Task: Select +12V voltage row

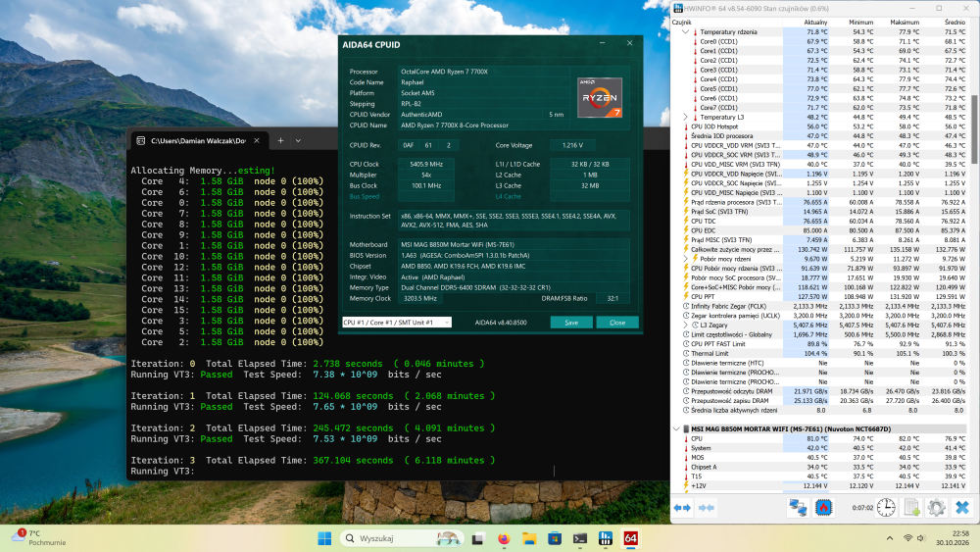Action: point(820,485)
